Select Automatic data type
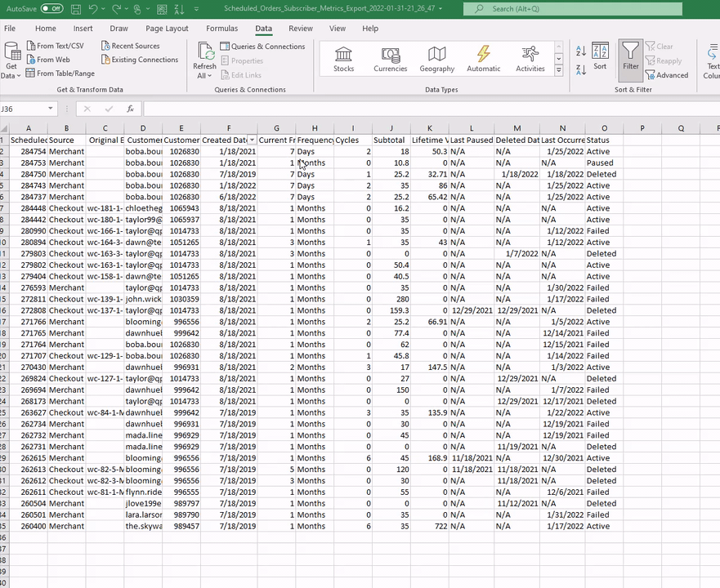Screen dimensions: 720x588 484,60
